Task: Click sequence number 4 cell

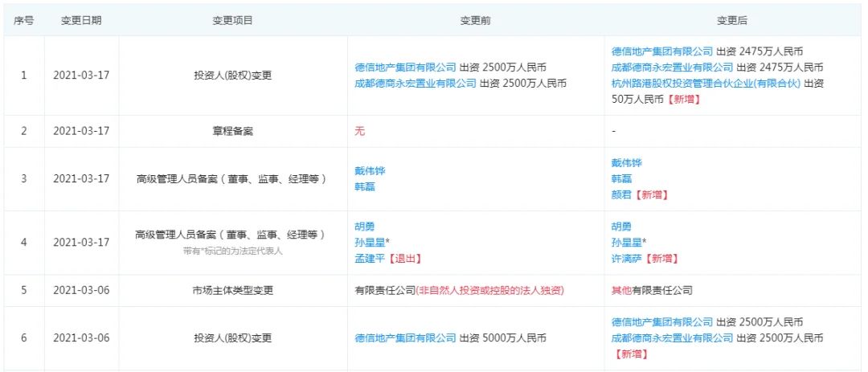Action: click(x=24, y=243)
